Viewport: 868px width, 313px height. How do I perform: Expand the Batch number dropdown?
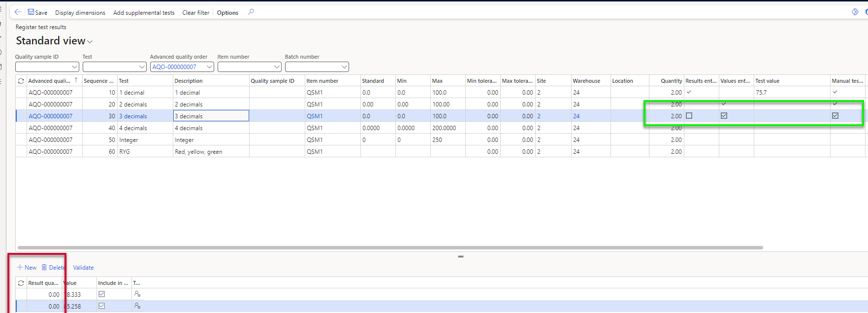point(344,67)
